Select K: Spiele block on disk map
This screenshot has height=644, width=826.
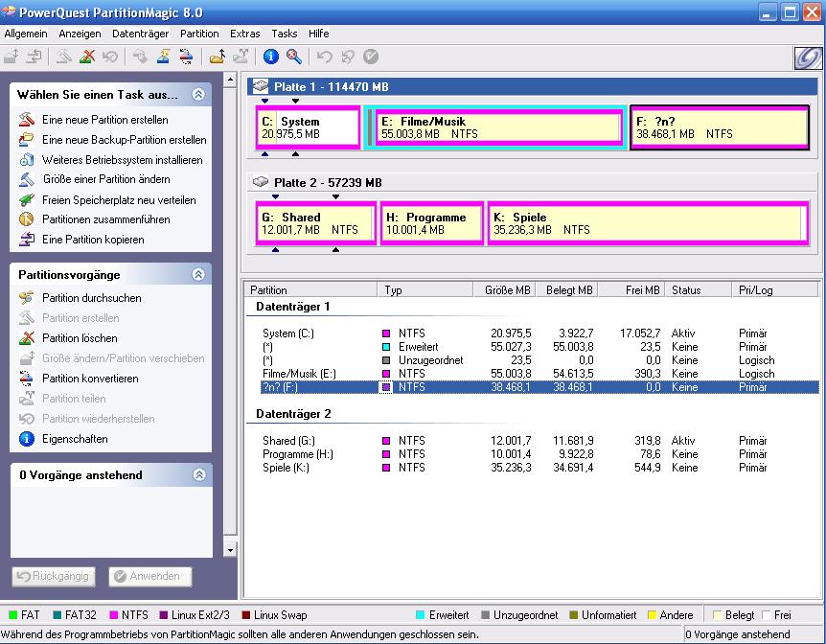coord(648,223)
